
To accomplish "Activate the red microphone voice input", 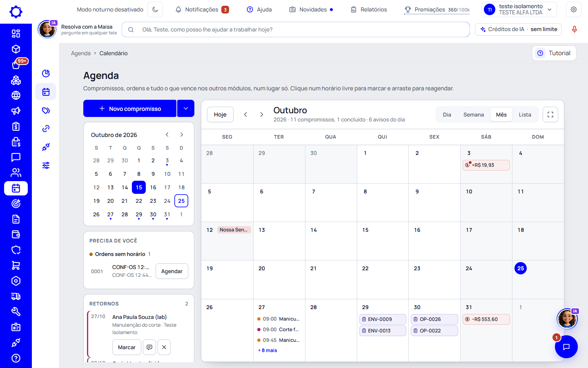I will coord(575,29).
